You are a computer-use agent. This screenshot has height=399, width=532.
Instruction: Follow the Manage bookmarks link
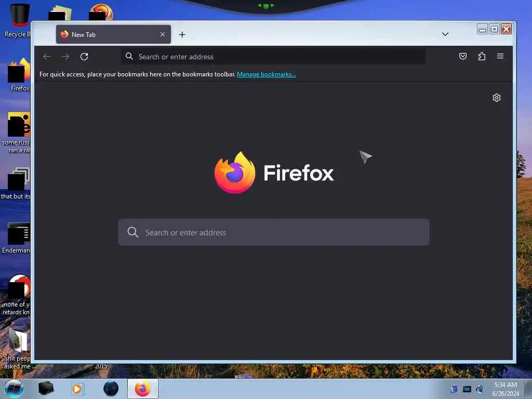click(x=267, y=74)
